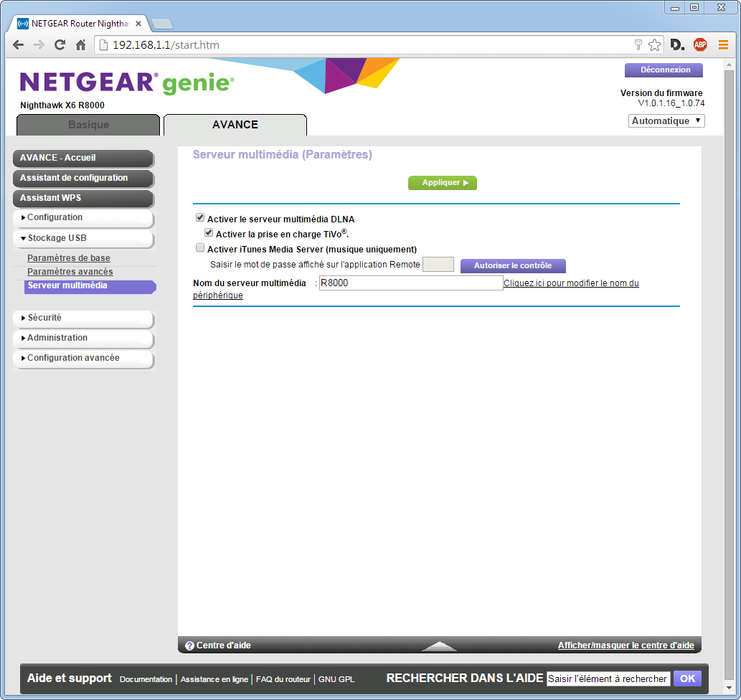The image size is (741, 700).
Task: Click the D. extension icon
Action: coord(677,45)
